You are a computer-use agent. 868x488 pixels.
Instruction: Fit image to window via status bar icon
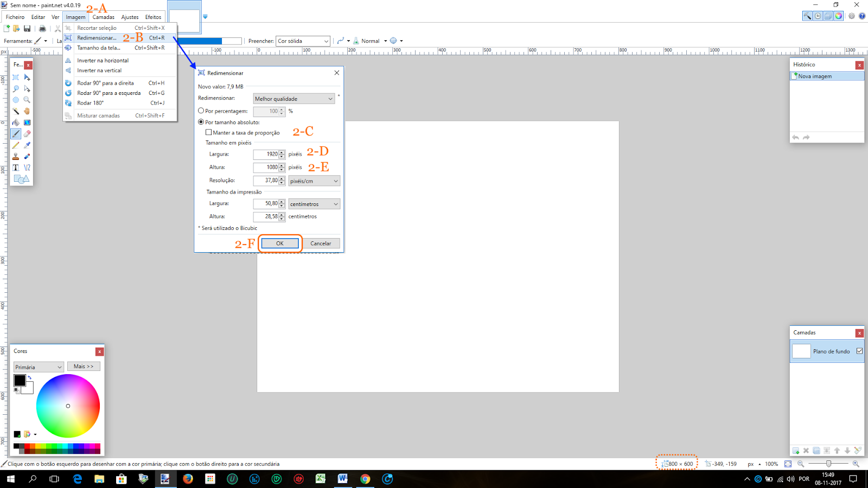click(788, 464)
